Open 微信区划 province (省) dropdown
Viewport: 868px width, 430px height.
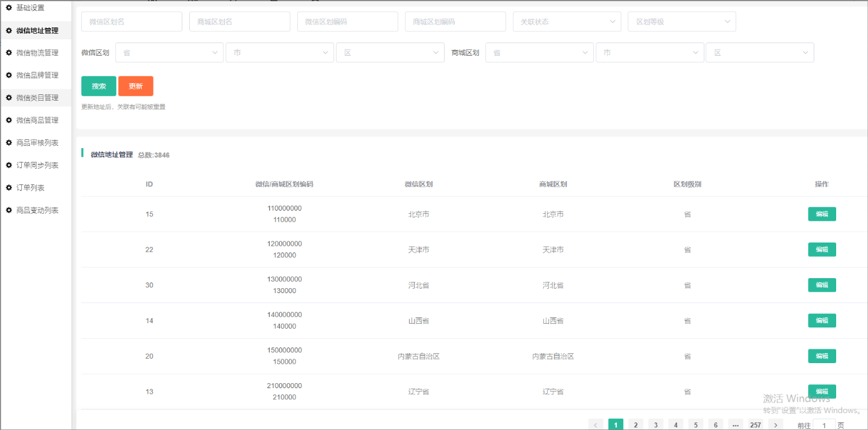tap(169, 52)
